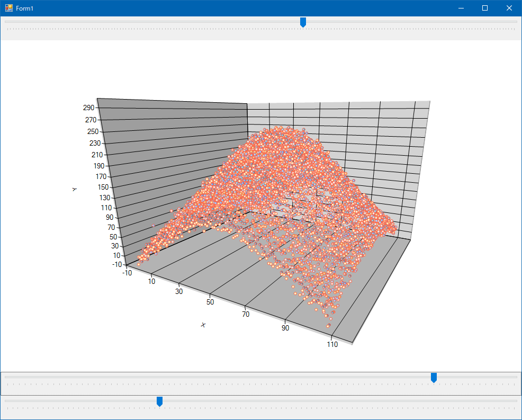Click the Y axis label 230
Image resolution: width=522 pixels, height=420 pixels.
point(95,143)
